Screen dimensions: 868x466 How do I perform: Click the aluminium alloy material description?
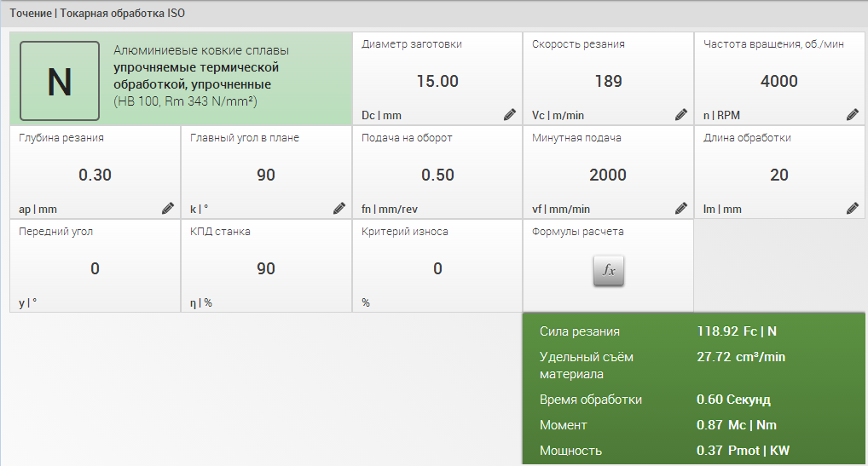(200, 76)
